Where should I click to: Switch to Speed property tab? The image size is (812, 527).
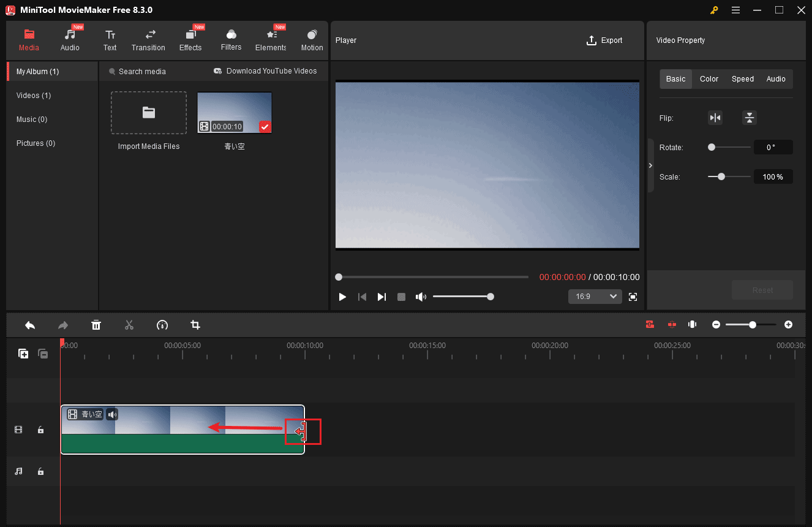point(743,79)
